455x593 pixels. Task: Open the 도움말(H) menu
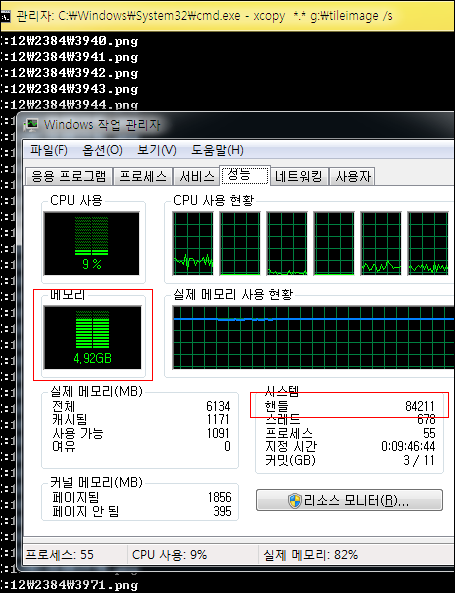[217, 150]
